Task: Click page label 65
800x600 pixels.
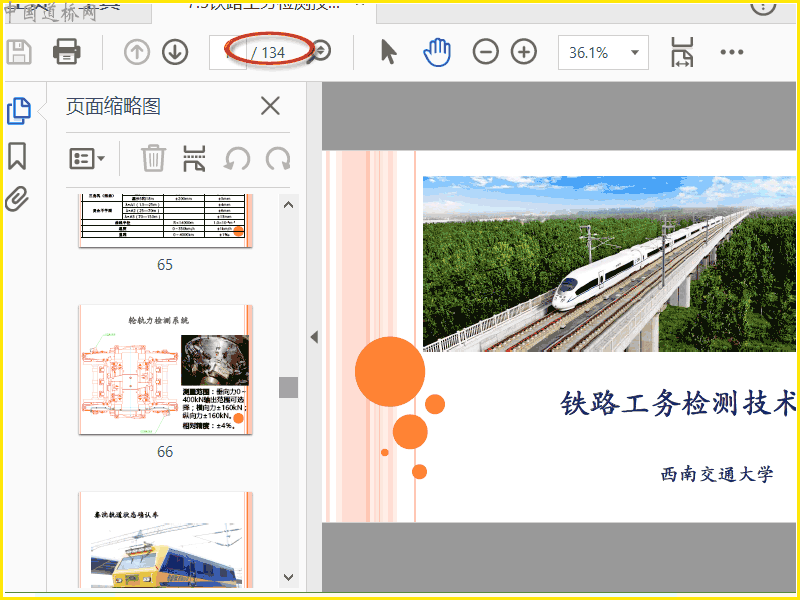Action: pyautogui.click(x=165, y=264)
